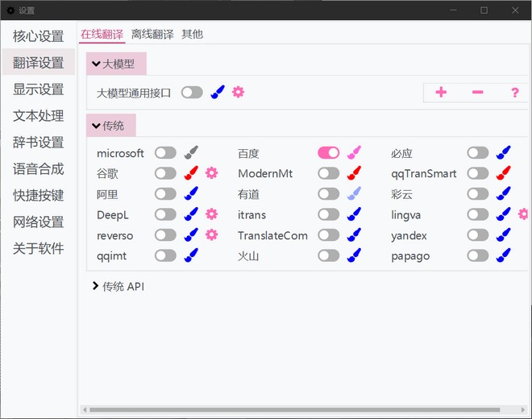The width and height of the screenshot is (532, 419).
Task: Open the gear settings for reverso
Action: click(211, 234)
